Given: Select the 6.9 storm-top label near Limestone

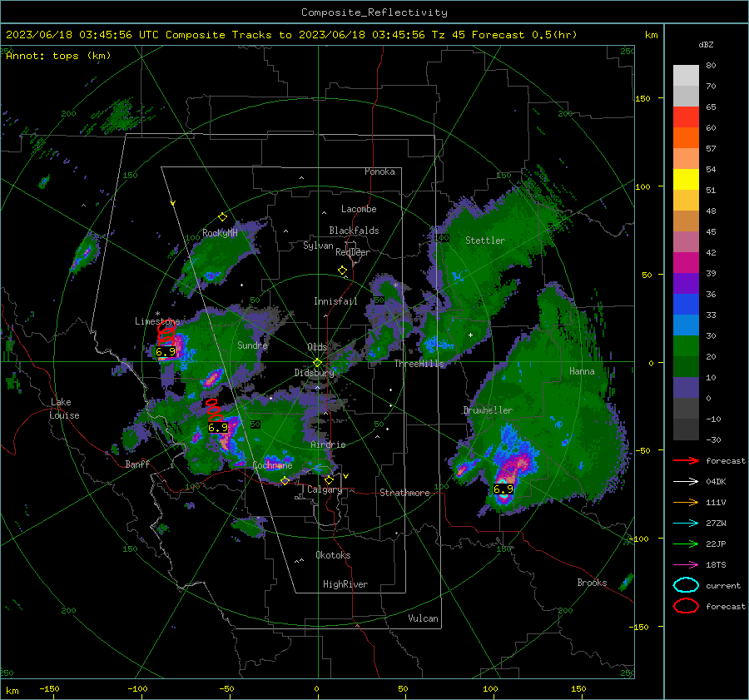Looking at the screenshot, I should 166,352.
